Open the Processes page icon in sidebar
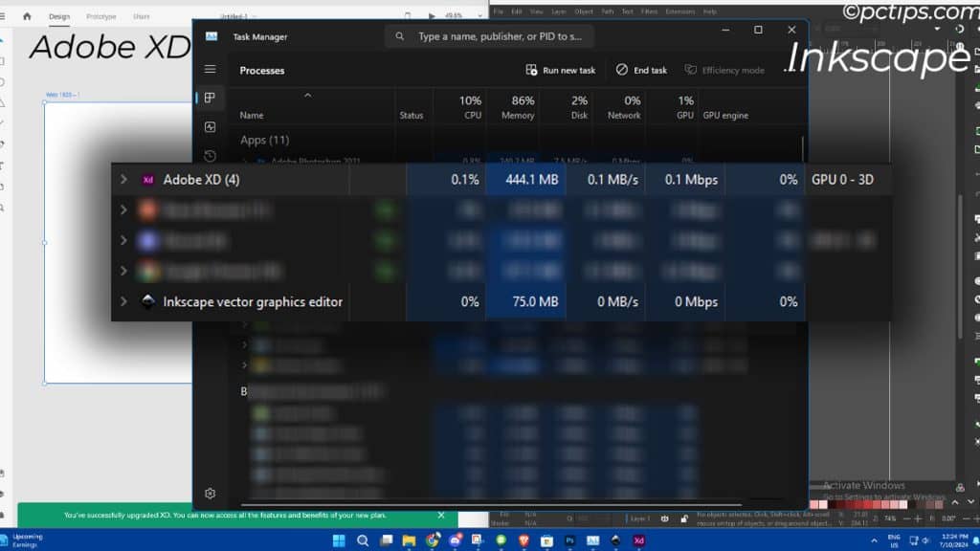This screenshot has width=980, height=551. click(x=210, y=99)
